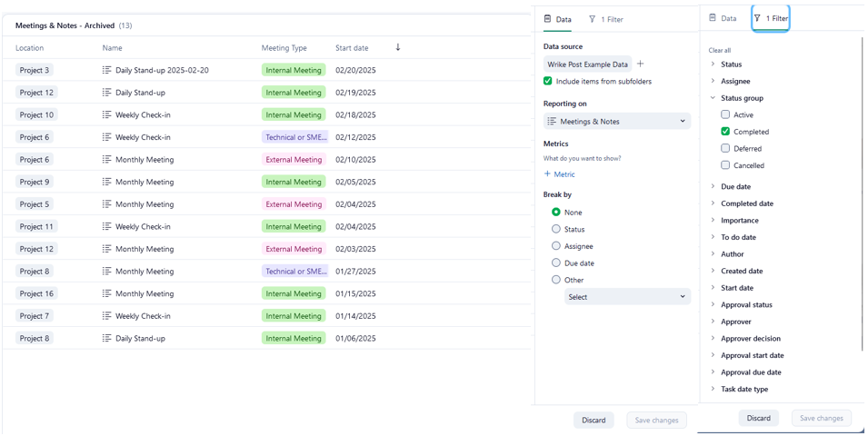Click the plus icon next to Wrike Post Example Data

click(x=641, y=64)
